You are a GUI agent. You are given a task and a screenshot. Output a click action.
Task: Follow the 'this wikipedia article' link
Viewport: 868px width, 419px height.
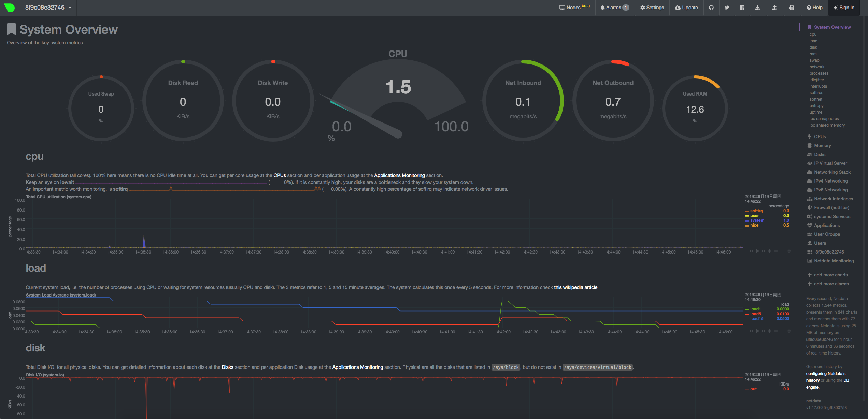[575, 287]
